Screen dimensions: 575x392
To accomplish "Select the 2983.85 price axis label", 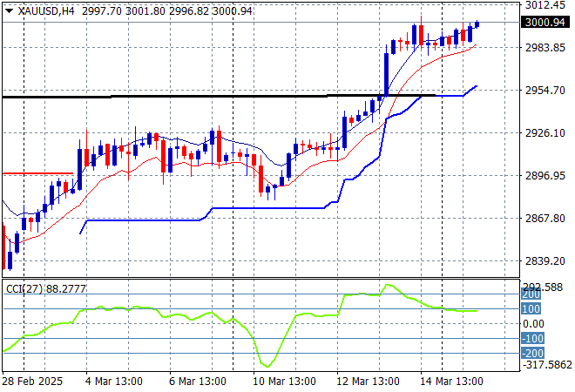I will click(545, 48).
